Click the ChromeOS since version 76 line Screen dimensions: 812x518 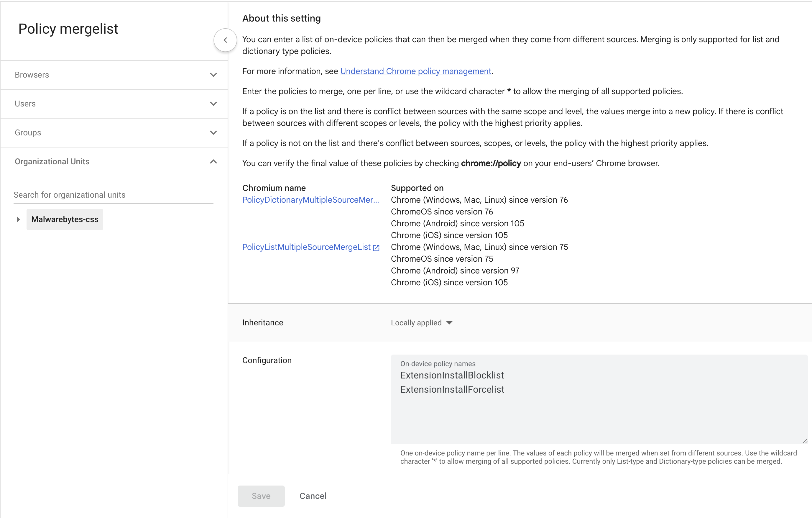tap(442, 212)
